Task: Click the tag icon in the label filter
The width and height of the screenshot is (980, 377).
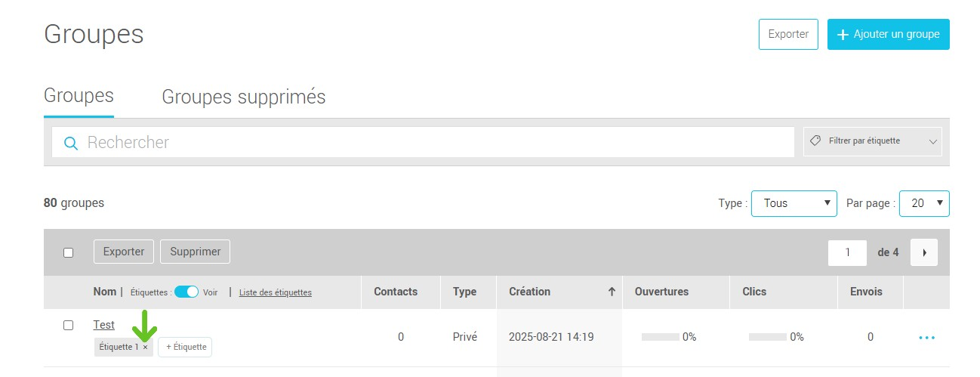Action: tap(815, 141)
